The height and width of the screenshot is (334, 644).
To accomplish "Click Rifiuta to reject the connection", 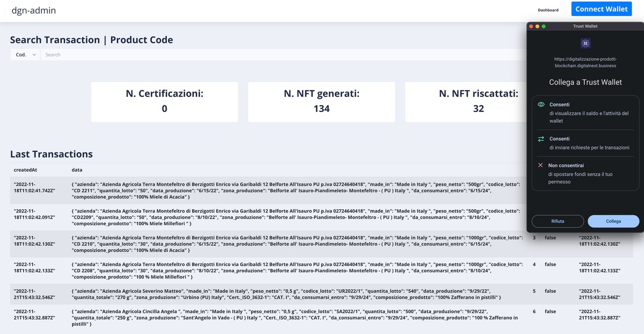I will point(557,221).
